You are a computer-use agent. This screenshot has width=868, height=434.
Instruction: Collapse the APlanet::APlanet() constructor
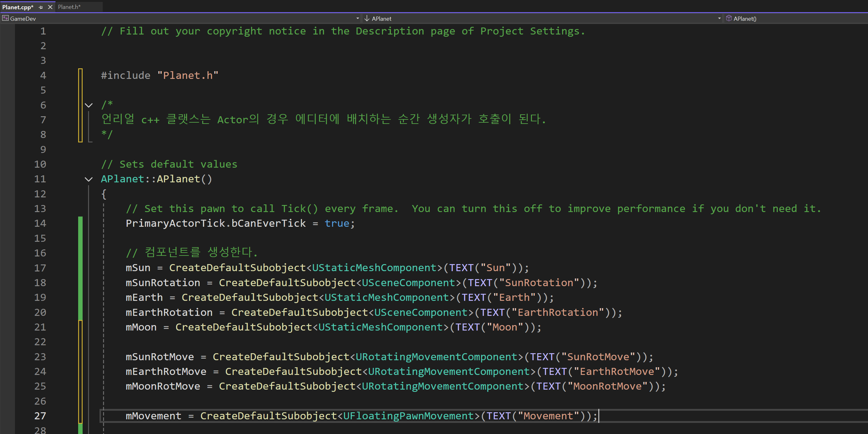point(89,179)
